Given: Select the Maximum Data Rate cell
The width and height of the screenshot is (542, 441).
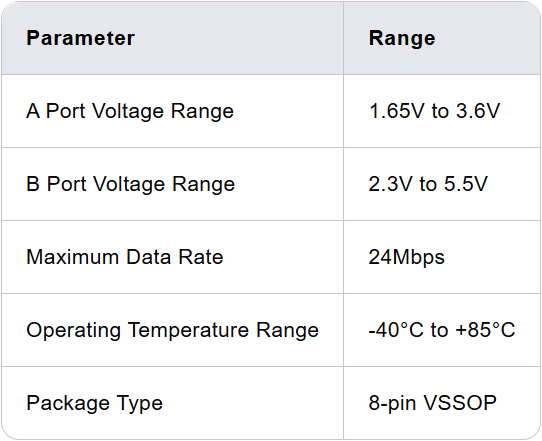Looking at the screenshot, I should click(x=172, y=257).
